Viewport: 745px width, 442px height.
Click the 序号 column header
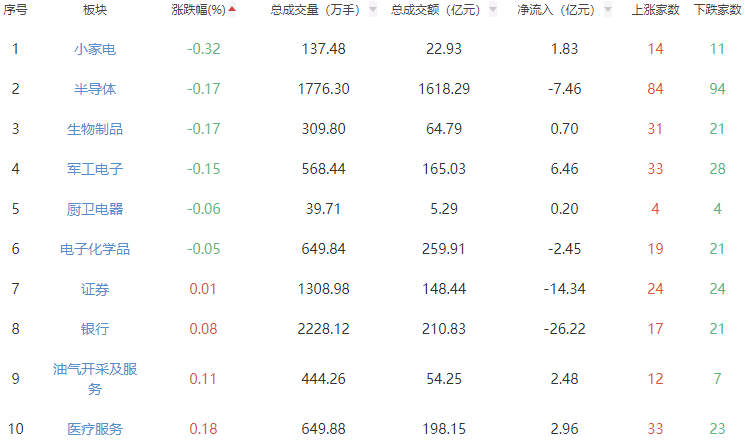[x=16, y=10]
